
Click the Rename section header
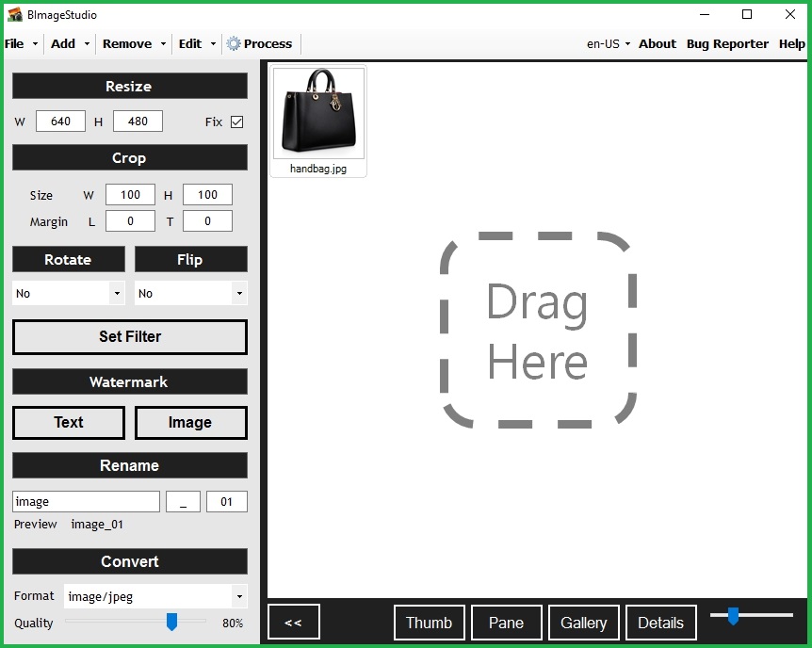(130, 465)
